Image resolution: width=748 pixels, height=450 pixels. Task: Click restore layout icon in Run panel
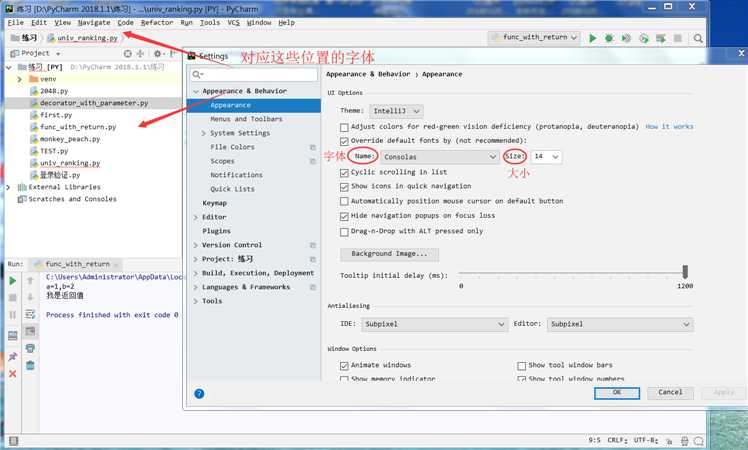13,335
